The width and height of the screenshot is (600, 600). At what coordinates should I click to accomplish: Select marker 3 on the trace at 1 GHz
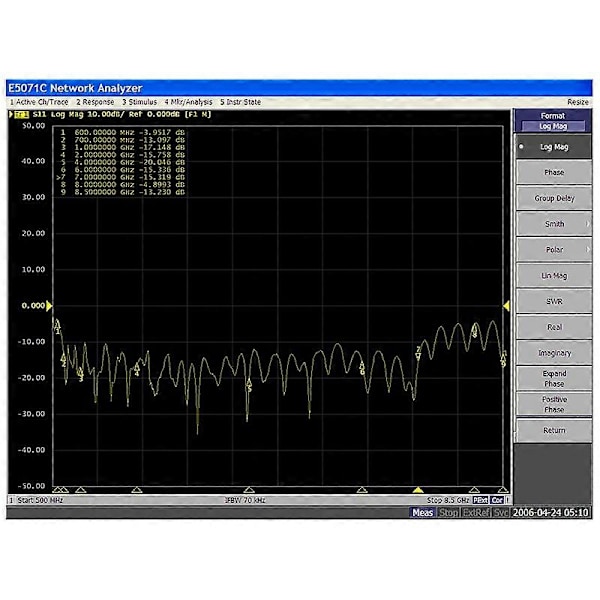point(80,375)
